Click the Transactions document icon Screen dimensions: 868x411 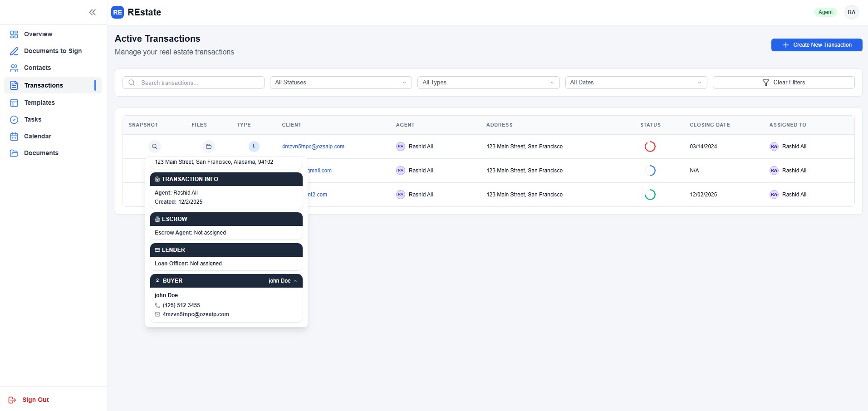(x=14, y=85)
